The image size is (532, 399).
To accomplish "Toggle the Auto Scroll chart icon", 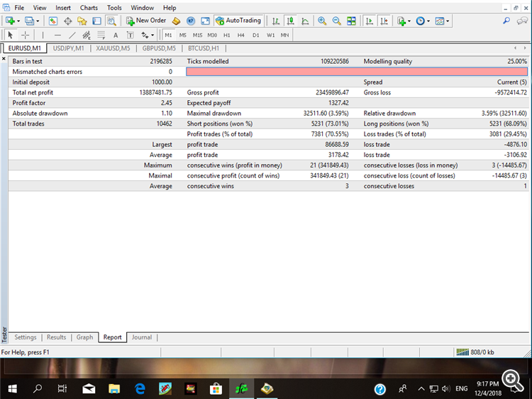I will (x=370, y=21).
